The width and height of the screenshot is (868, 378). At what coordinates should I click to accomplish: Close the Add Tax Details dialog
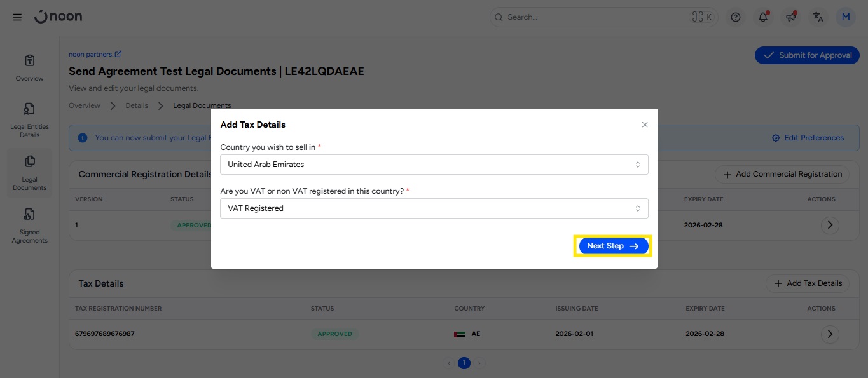(x=645, y=125)
